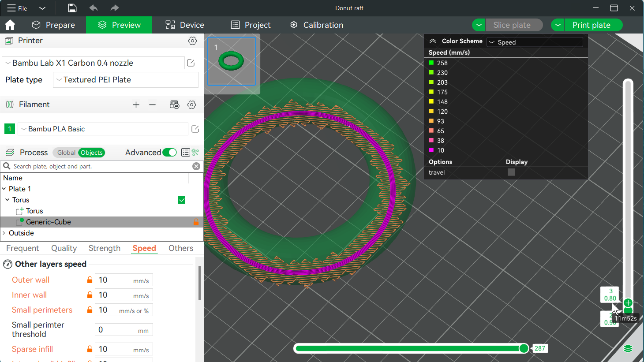The width and height of the screenshot is (644, 362).
Task: Select the Global process button
Action: [x=66, y=153]
